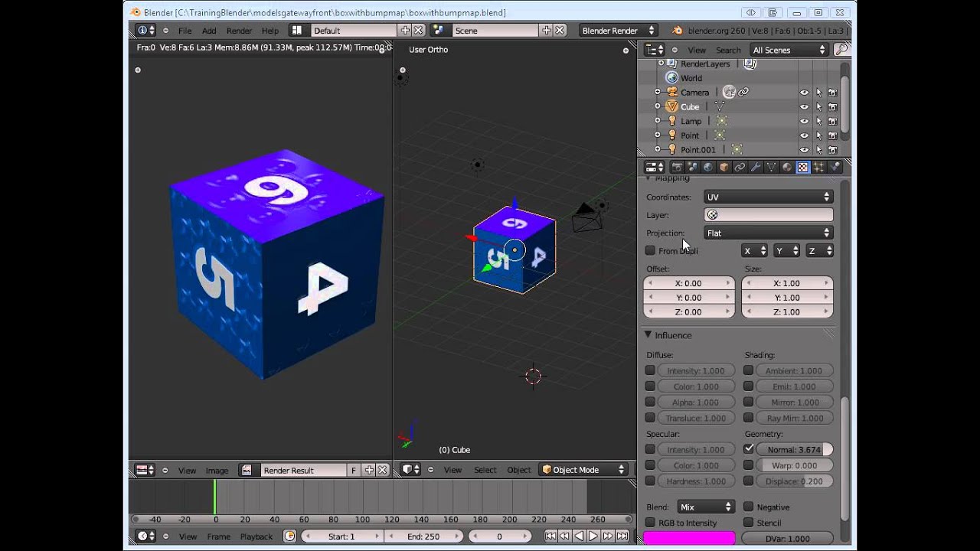Collapse the Influence panel triangle
Viewport: 980px width, 551px height.
pos(648,335)
